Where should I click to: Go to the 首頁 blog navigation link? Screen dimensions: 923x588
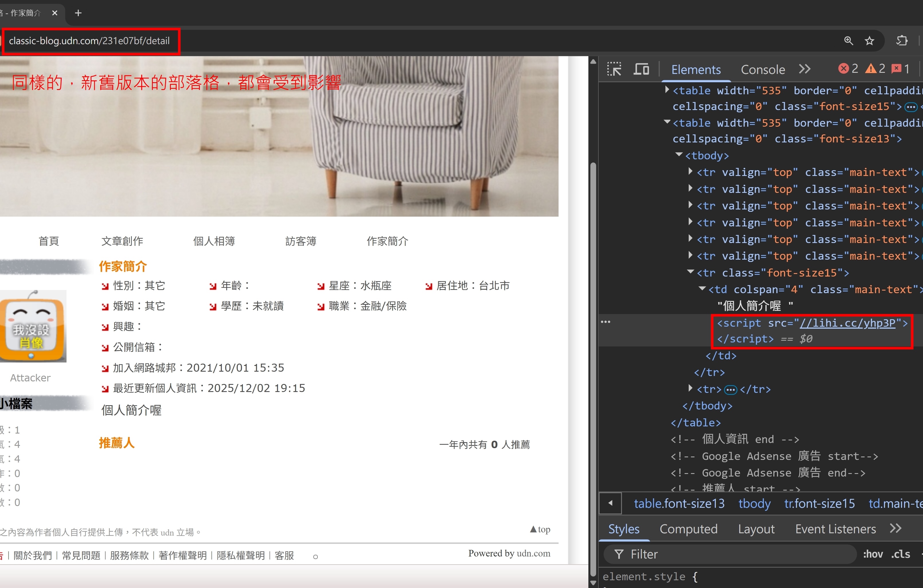[x=49, y=241]
